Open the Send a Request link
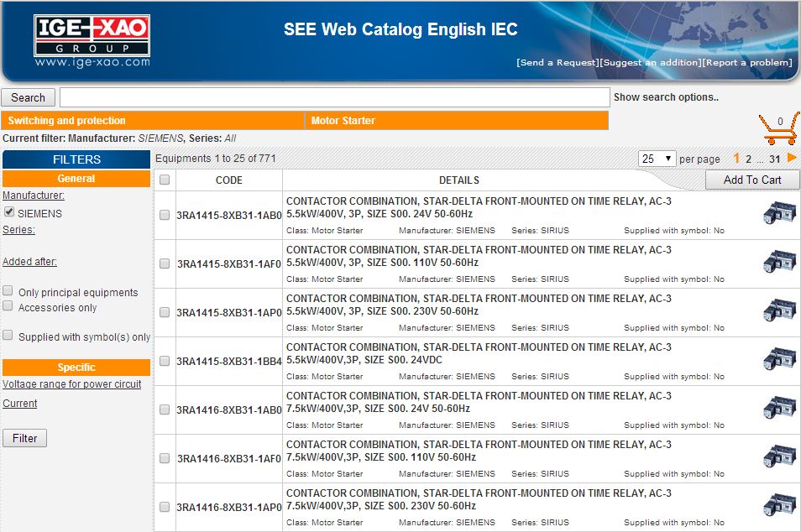Viewport: 801px width, 532px height. pyautogui.click(x=558, y=62)
